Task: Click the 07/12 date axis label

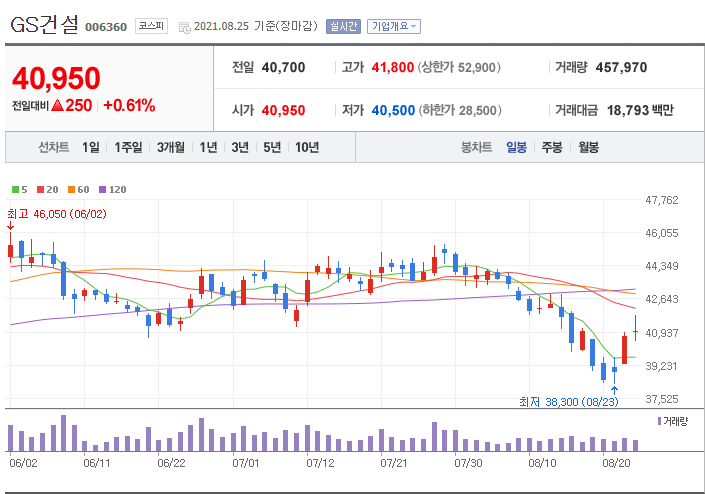Action: coord(320,463)
